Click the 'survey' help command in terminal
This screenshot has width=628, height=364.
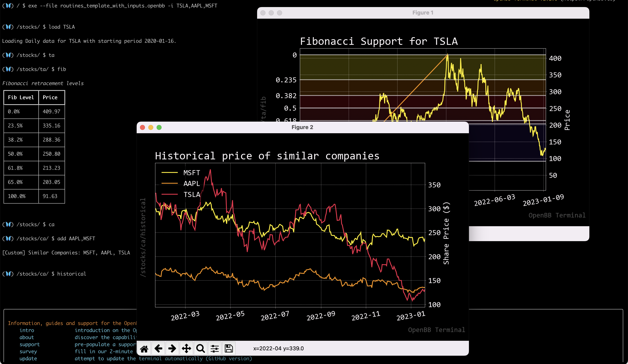coord(28,352)
